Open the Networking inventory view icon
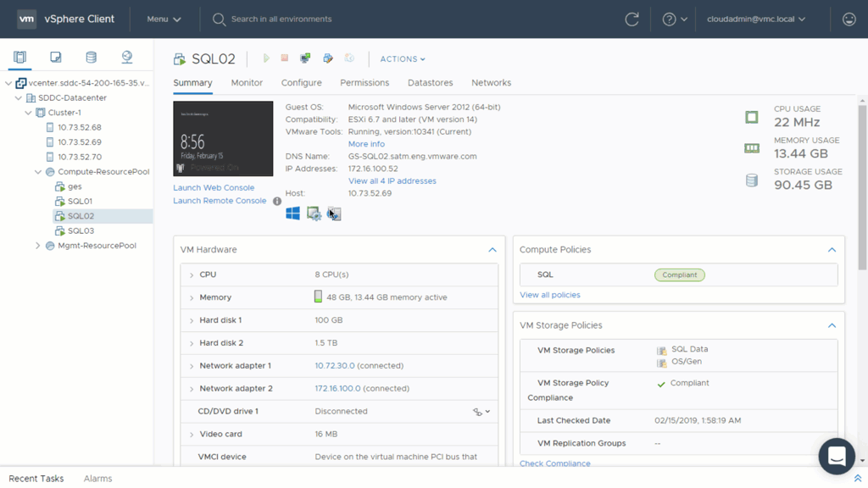 [127, 57]
